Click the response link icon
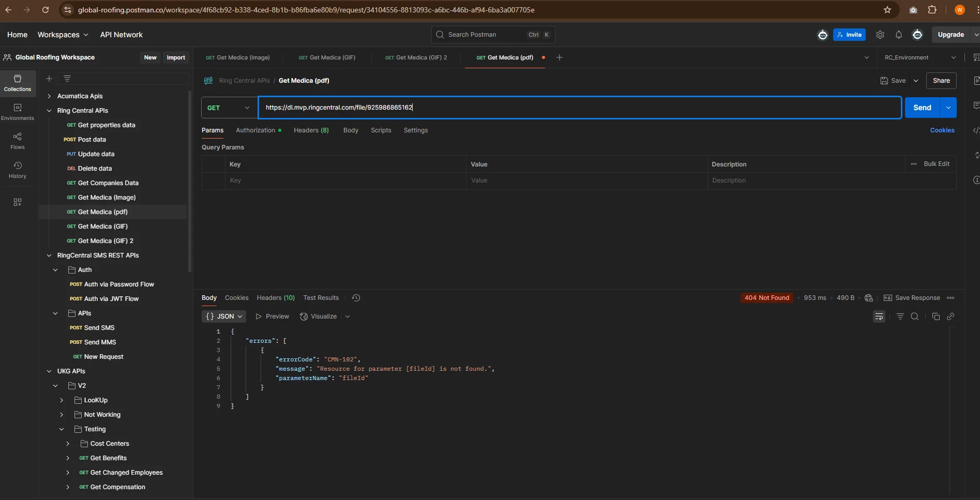Screen dimensions: 980x500 951,316
